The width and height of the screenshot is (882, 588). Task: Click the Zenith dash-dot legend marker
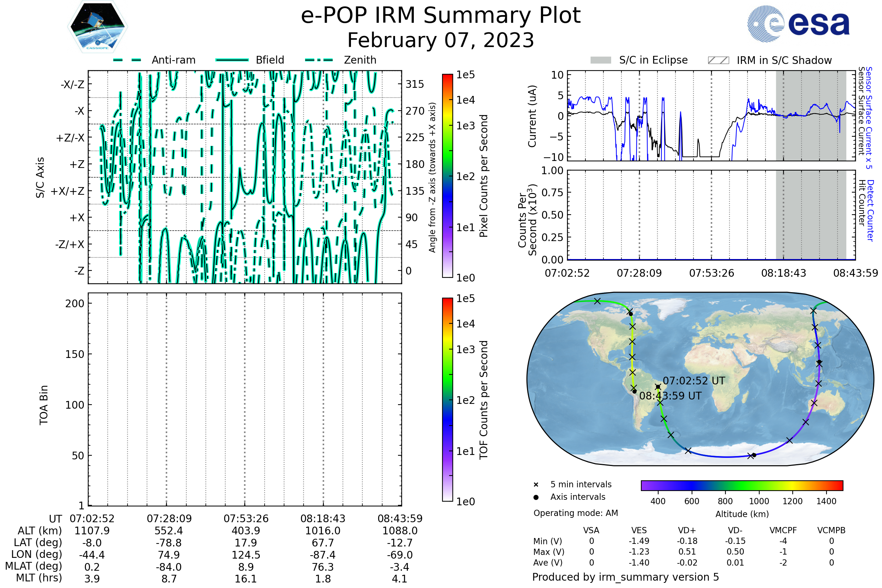[x=319, y=60]
